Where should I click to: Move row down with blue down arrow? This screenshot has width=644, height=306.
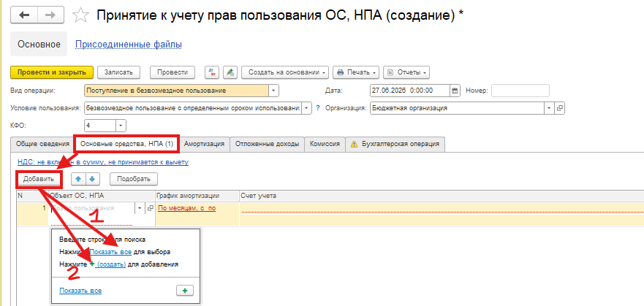coord(92,179)
